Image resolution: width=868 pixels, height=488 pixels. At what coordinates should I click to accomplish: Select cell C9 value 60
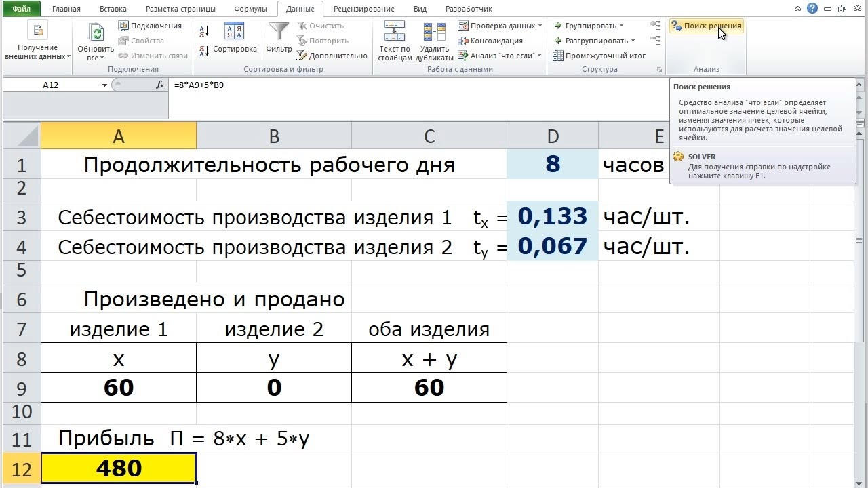(429, 388)
